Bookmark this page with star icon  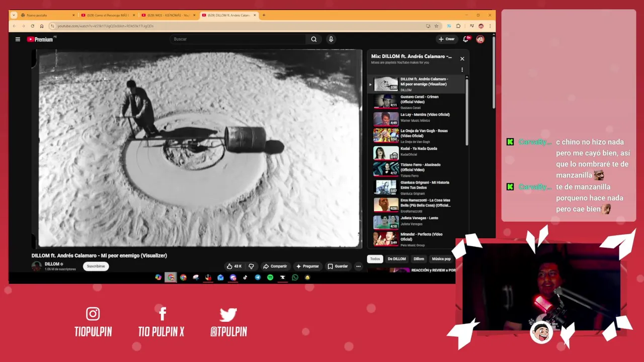(x=436, y=26)
